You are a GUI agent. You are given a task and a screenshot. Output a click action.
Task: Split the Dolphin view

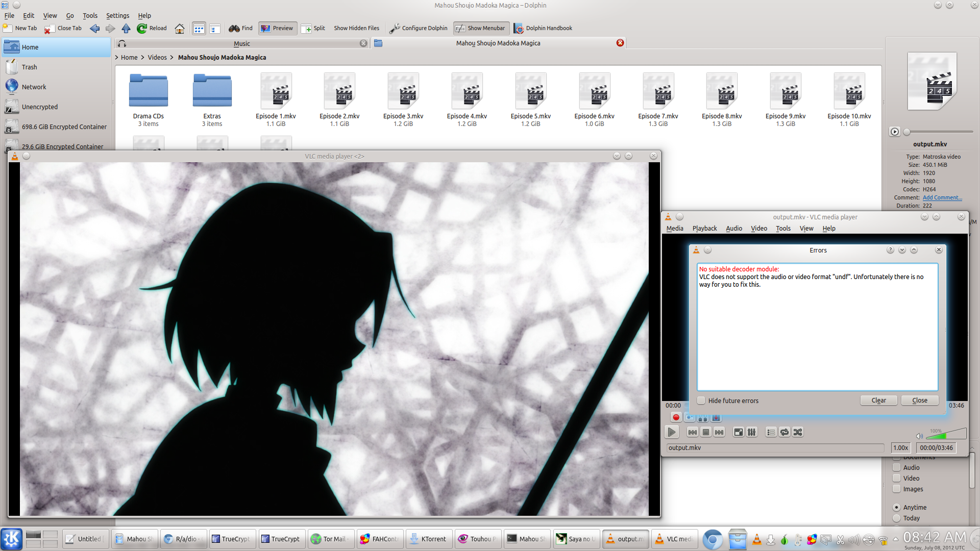click(x=313, y=28)
